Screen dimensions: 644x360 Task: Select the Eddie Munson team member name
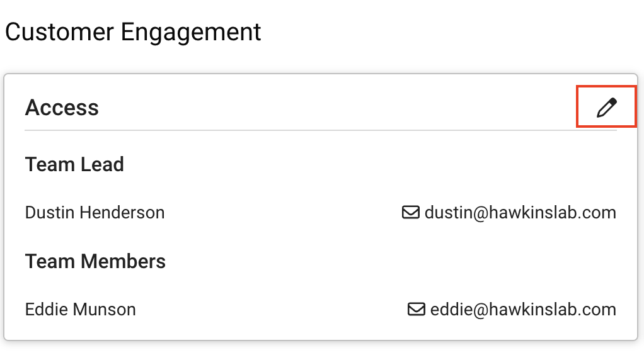point(81,309)
